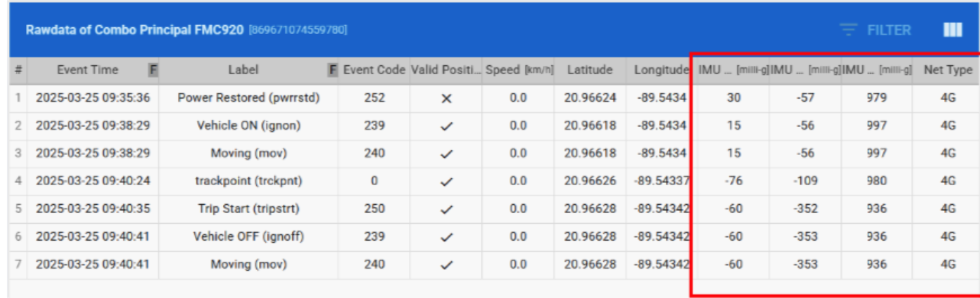
Task: Select the Trip Start (tripstrt) label cell
Action: point(249,209)
